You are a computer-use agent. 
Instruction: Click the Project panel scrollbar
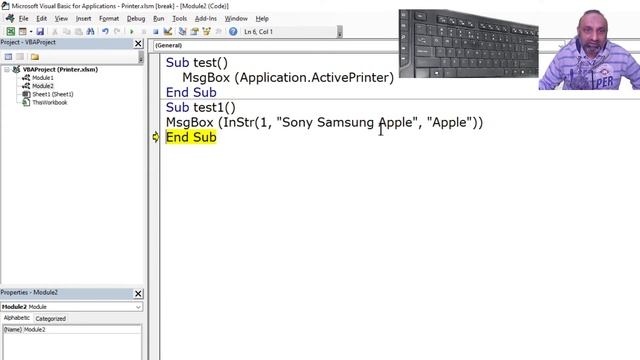pos(141,57)
